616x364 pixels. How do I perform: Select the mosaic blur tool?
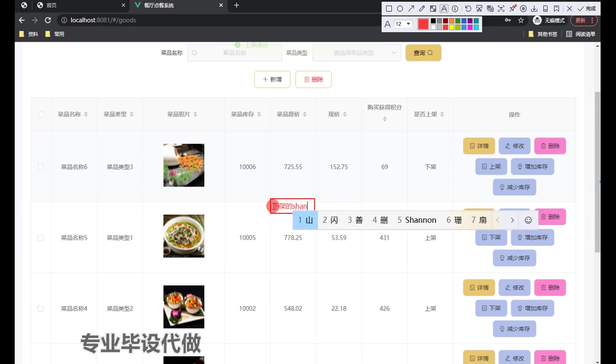(433, 9)
